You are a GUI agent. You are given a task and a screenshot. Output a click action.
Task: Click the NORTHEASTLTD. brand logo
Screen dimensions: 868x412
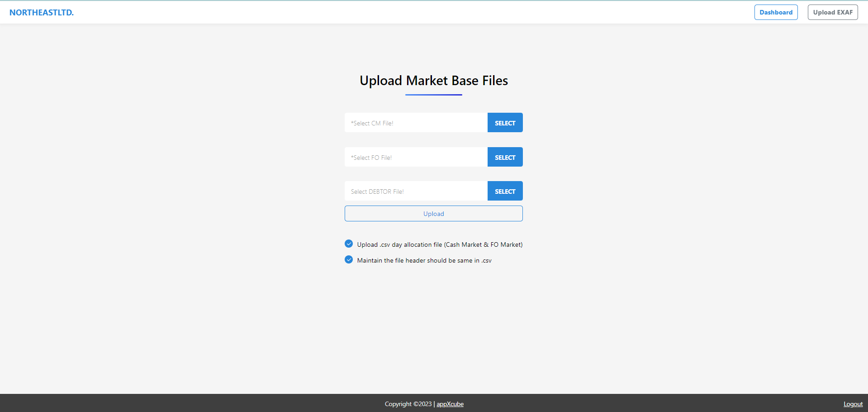[x=42, y=13]
